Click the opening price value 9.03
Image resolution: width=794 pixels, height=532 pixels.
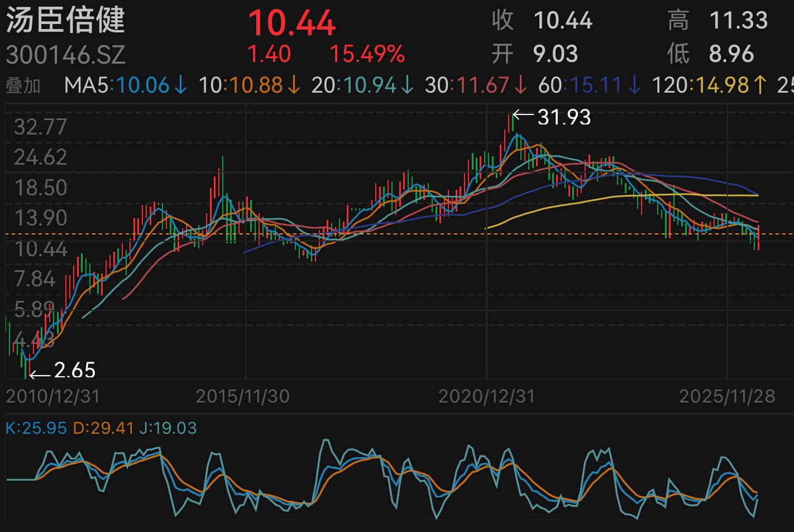click(x=556, y=54)
